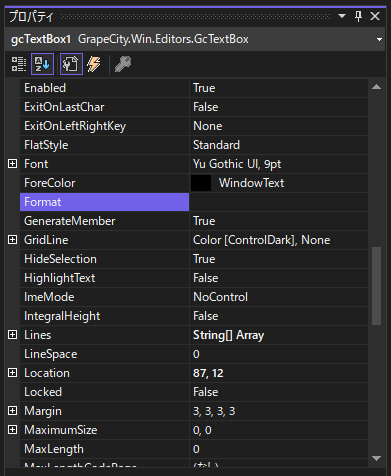Screen dimensions: 391x476
Task: Select the GenerateMember property name
Action: point(70,221)
